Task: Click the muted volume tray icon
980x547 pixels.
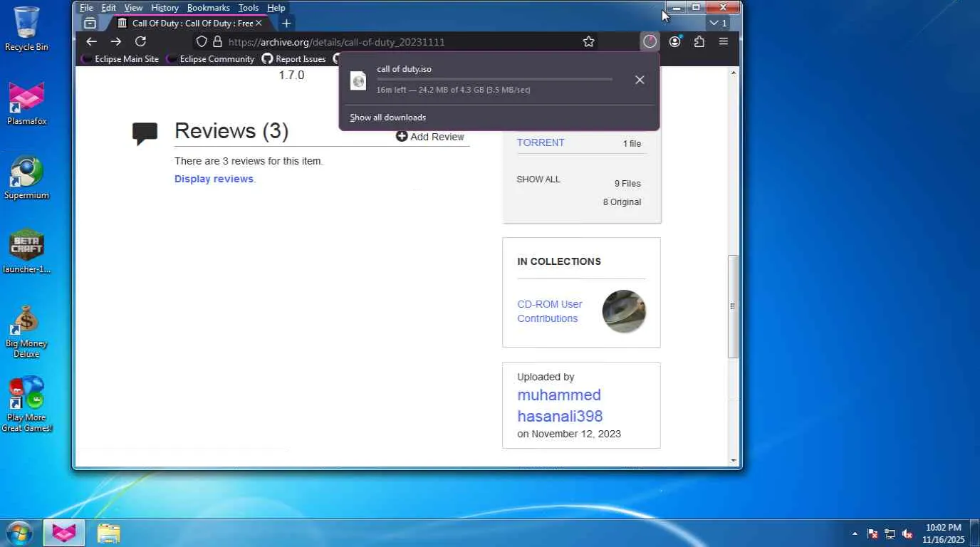Action: (907, 533)
